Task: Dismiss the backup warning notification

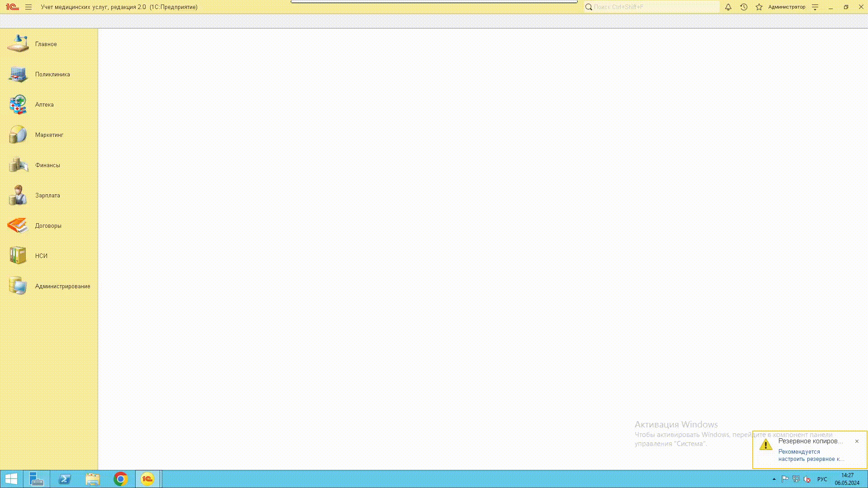Action: tap(857, 441)
